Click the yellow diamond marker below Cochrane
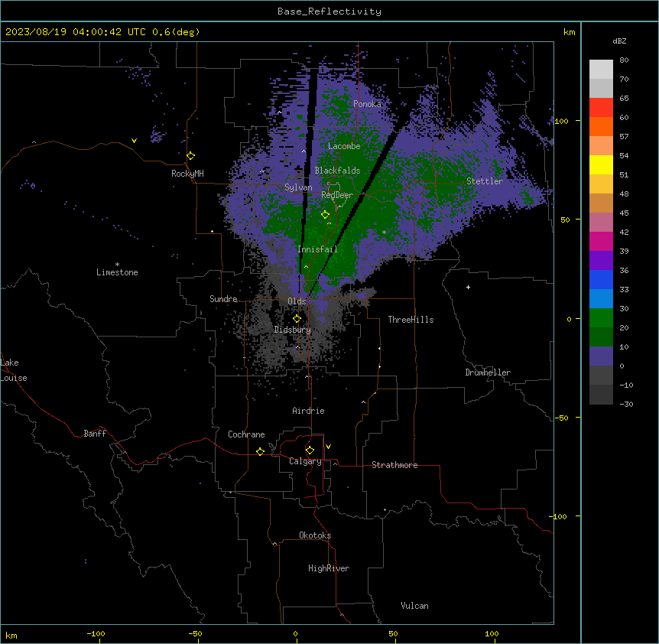This screenshot has width=659, height=644. 260,451
